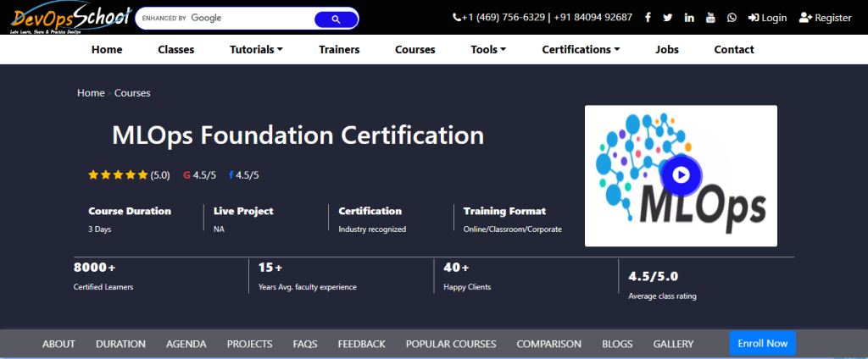Image resolution: width=868 pixels, height=359 pixels.
Task: Expand the Tutorials dropdown menu
Action: pos(256,49)
